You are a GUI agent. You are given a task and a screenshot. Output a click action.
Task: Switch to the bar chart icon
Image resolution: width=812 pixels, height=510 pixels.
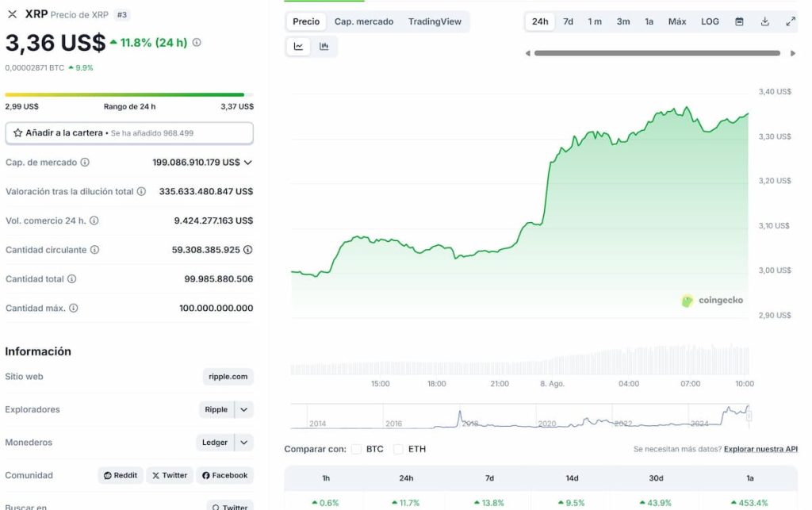click(x=324, y=46)
